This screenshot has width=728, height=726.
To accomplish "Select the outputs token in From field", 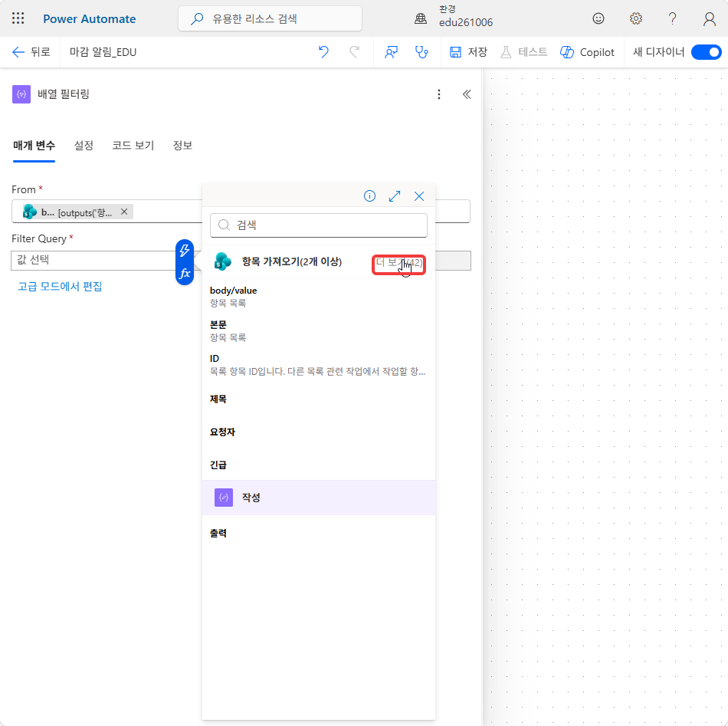I will [77, 212].
